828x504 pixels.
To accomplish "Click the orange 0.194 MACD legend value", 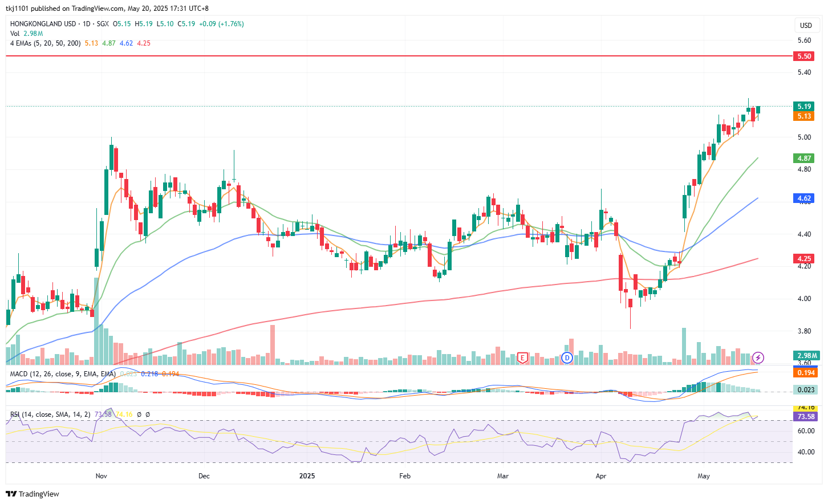I will [x=171, y=374].
